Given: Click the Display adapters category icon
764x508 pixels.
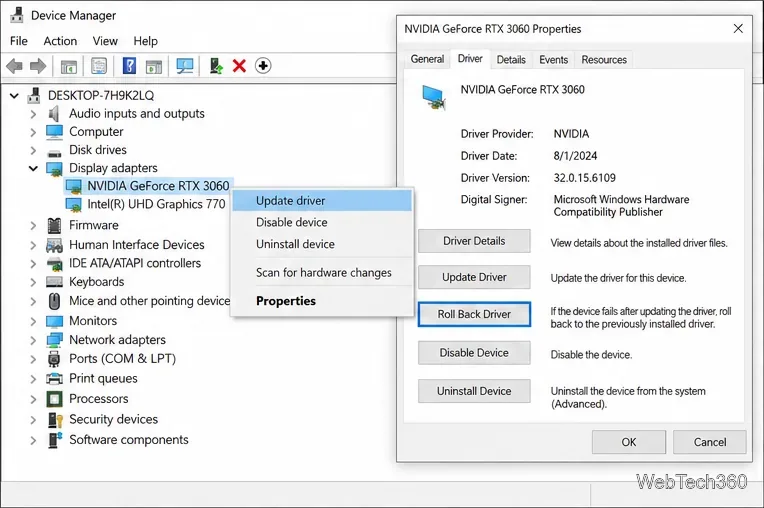Looking at the screenshot, I should click(x=54, y=169).
